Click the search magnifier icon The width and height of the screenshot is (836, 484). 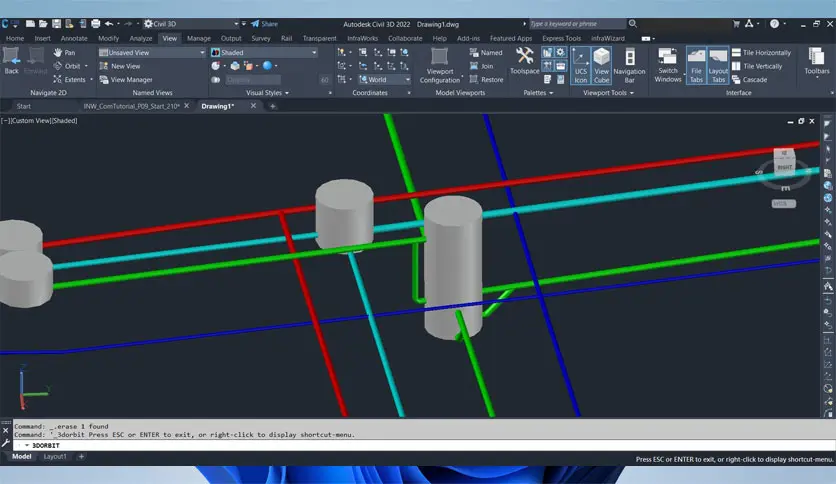pyautogui.click(x=632, y=23)
